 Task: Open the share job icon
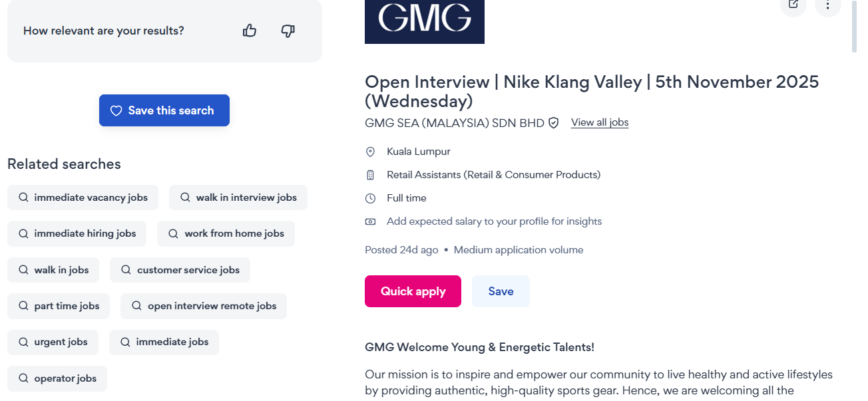click(793, 5)
